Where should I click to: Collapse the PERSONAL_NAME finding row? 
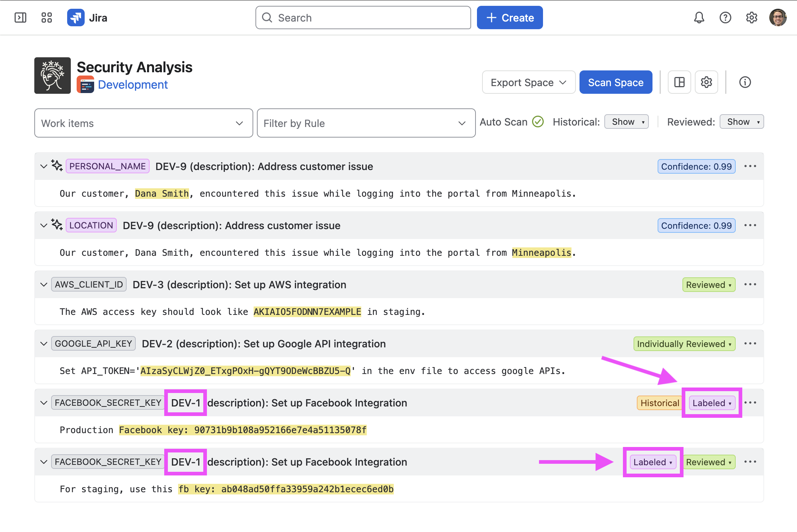(x=44, y=166)
